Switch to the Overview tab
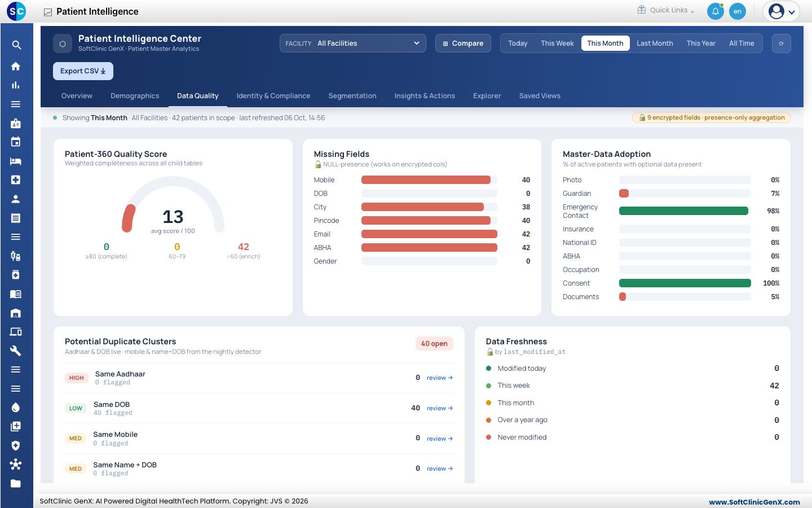 (x=77, y=96)
